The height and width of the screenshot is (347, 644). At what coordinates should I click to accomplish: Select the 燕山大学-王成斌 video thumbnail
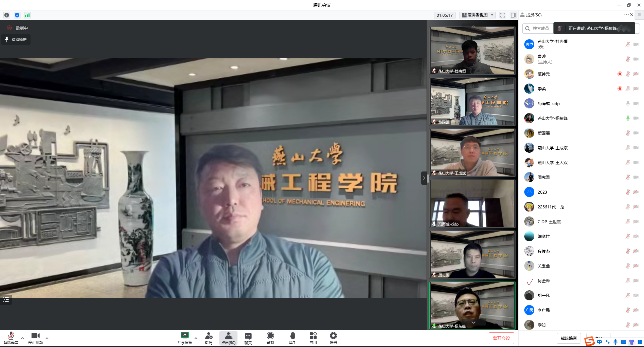pyautogui.click(x=472, y=153)
